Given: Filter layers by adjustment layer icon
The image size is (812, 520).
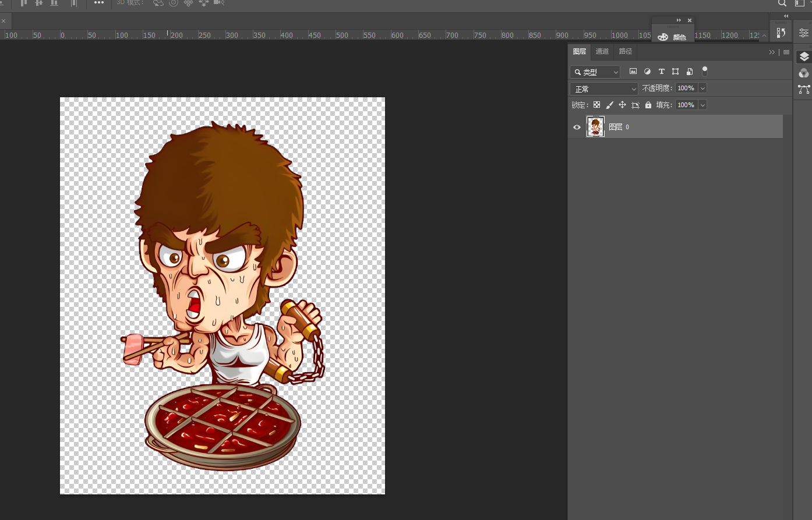Looking at the screenshot, I should point(647,72).
